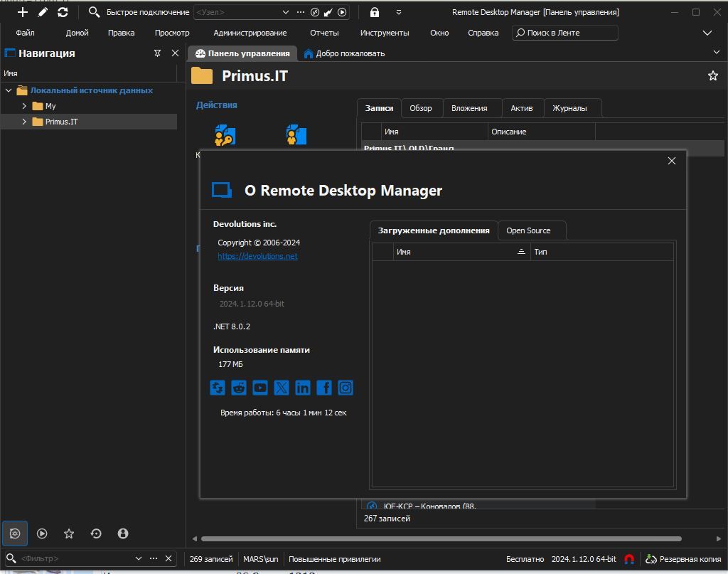Select the Обзор tab in the dashboard

click(421, 108)
